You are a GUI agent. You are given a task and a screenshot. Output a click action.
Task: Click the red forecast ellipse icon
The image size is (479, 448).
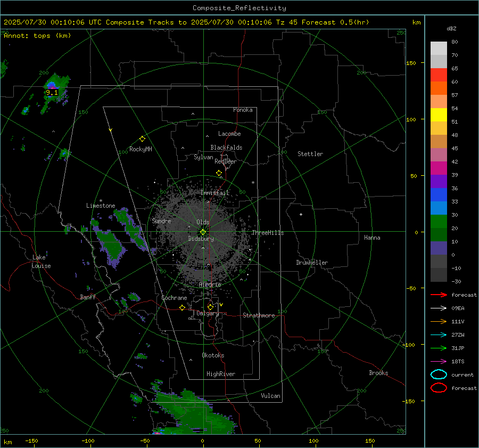439,388
